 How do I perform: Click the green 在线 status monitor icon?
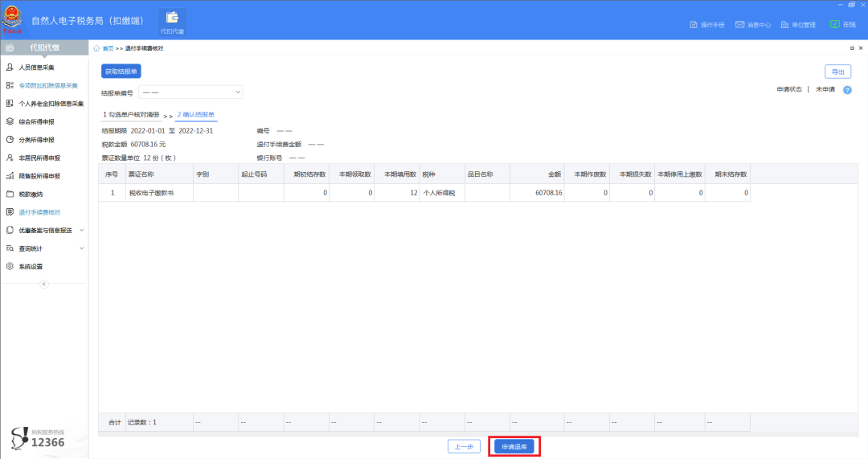[x=835, y=24]
